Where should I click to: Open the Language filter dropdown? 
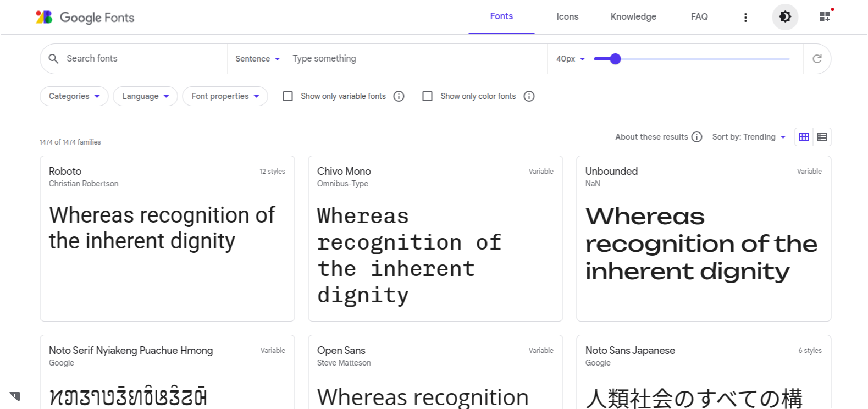point(145,96)
